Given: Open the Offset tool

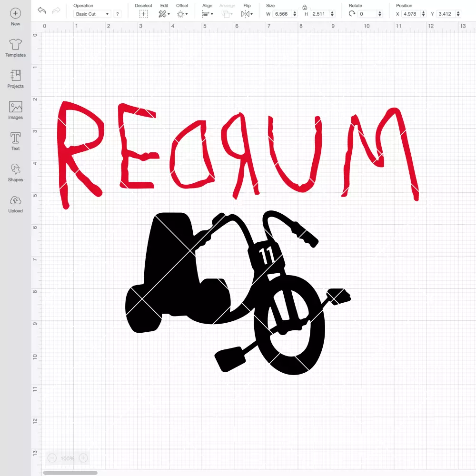Looking at the screenshot, I should point(182,14).
